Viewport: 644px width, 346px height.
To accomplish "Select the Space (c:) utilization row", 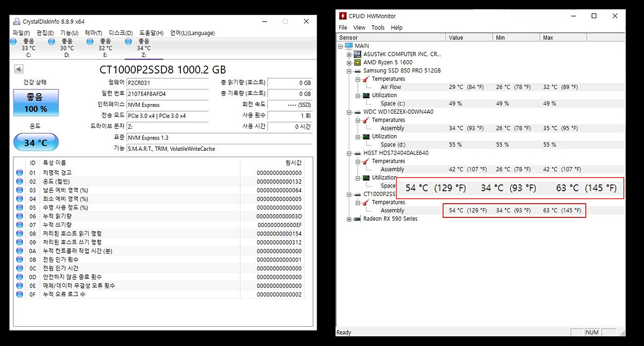I will coord(481,104).
